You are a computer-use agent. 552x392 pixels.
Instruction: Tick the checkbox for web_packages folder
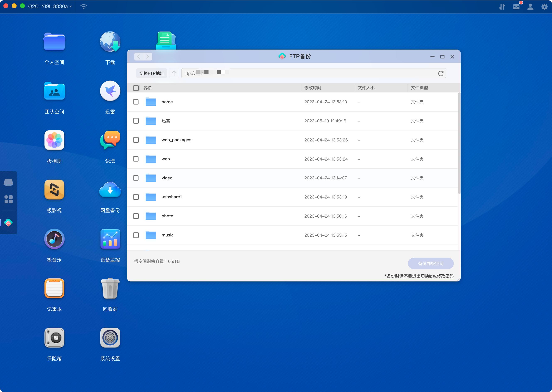136,140
